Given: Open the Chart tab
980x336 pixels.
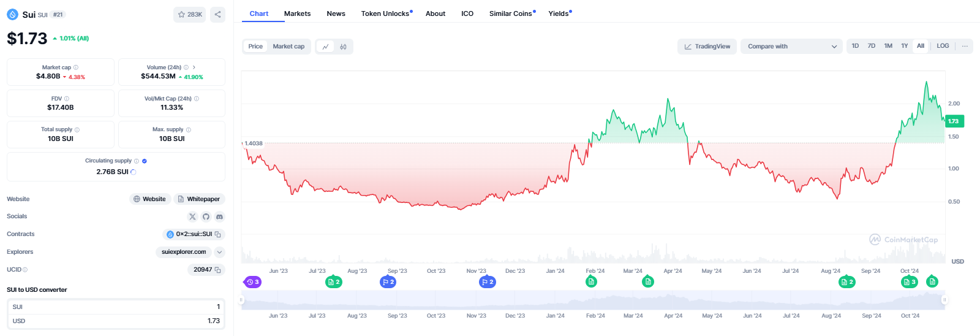Looking at the screenshot, I should [x=259, y=13].
